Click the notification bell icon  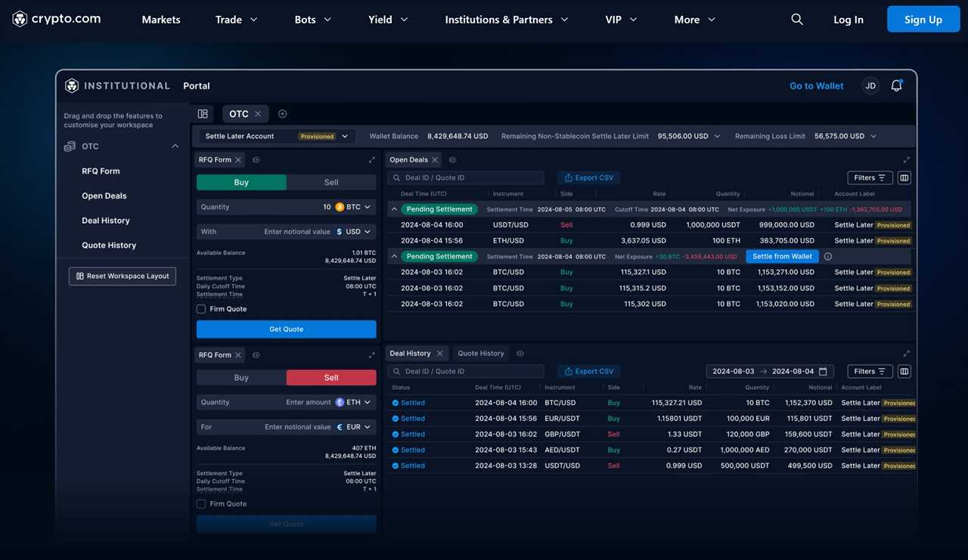click(x=895, y=85)
